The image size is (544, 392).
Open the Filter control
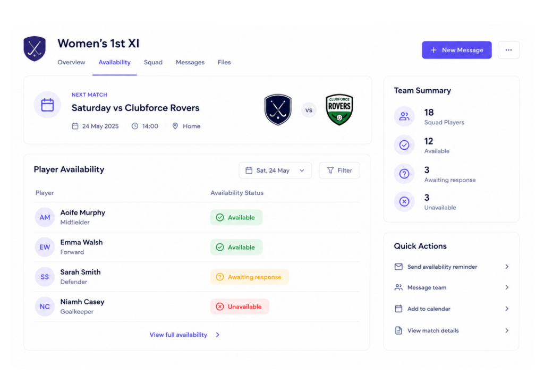coord(339,171)
